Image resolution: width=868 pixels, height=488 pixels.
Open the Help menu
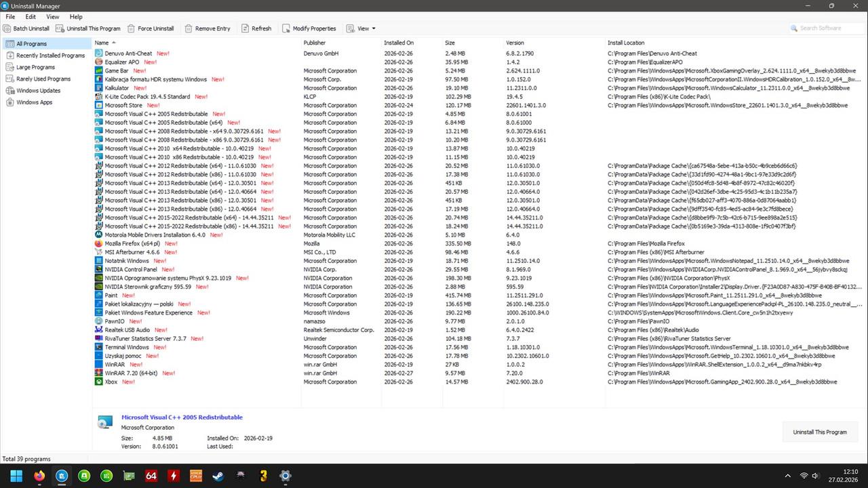(x=76, y=17)
